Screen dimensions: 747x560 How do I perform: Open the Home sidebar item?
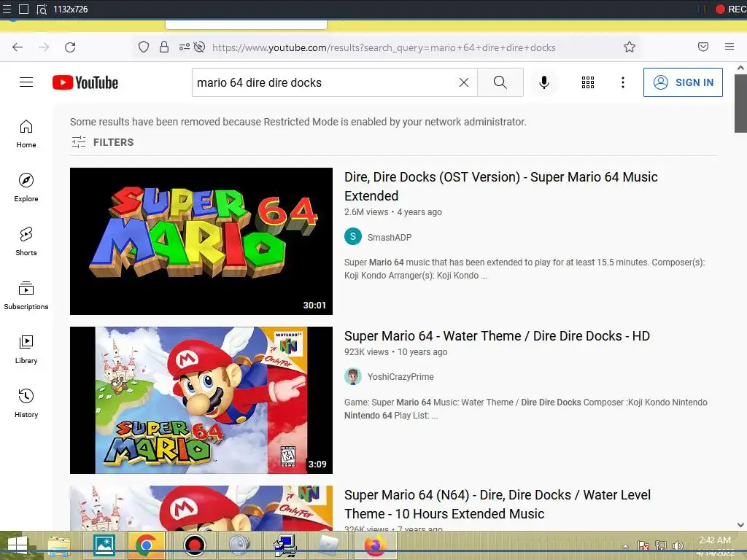[26, 134]
